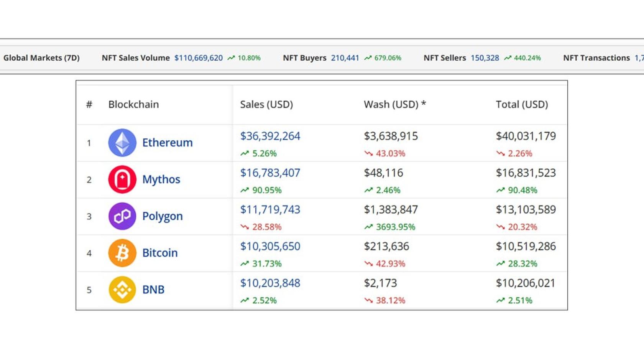The image size is (644, 362).
Task: Open the Polygon blockchain link
Action: (x=163, y=216)
